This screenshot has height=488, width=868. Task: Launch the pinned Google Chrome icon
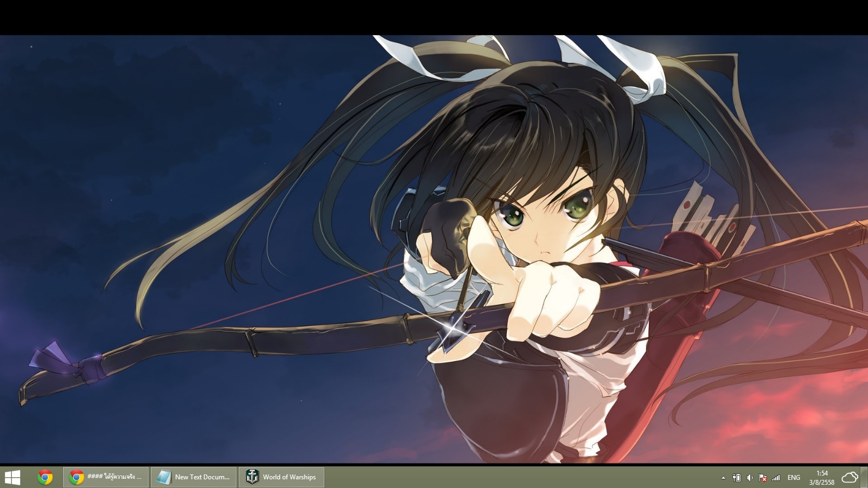(45, 477)
